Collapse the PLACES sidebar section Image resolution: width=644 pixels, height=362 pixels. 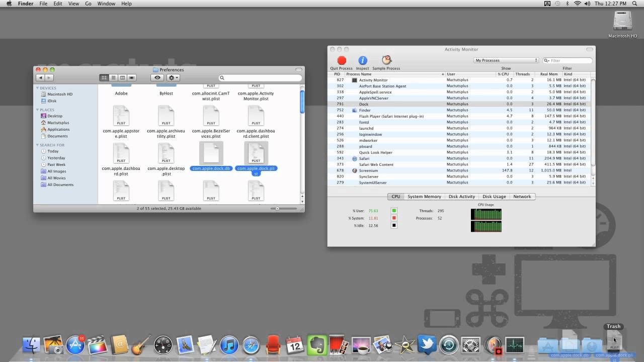point(38,110)
